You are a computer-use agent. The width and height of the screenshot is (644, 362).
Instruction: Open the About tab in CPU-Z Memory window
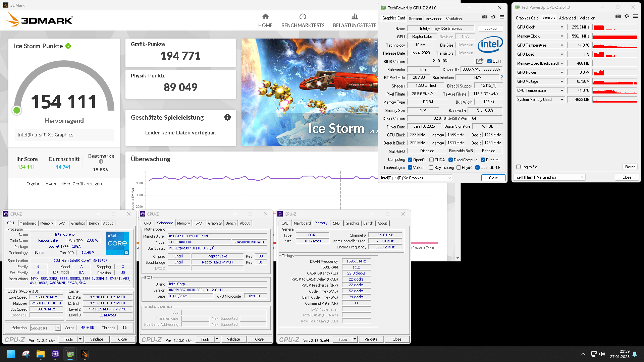point(382,223)
